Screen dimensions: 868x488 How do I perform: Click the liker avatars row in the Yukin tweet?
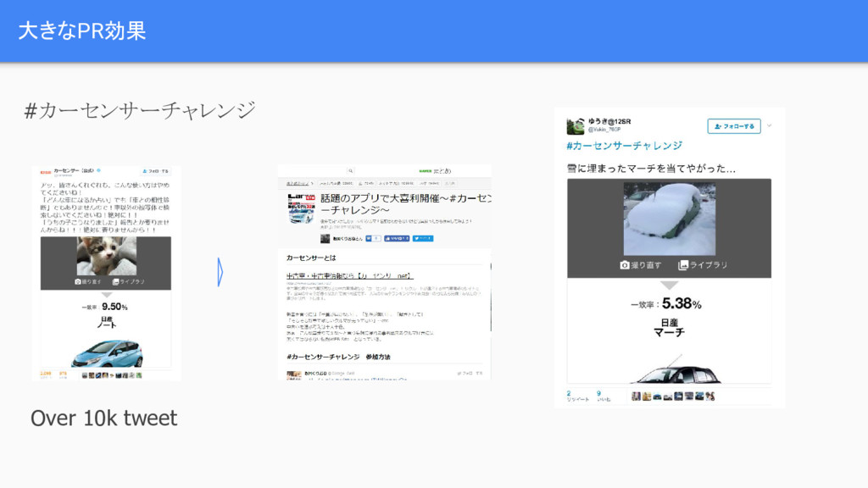pyautogui.click(x=672, y=396)
